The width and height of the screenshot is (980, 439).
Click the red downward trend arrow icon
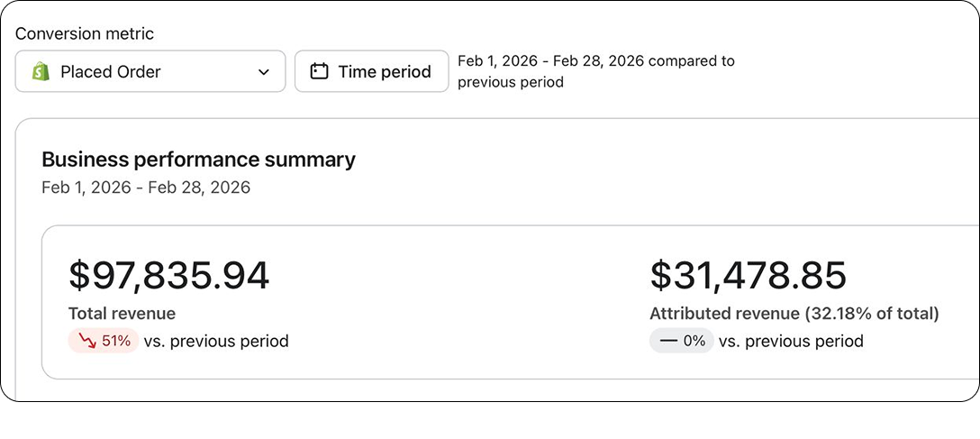coord(88,342)
